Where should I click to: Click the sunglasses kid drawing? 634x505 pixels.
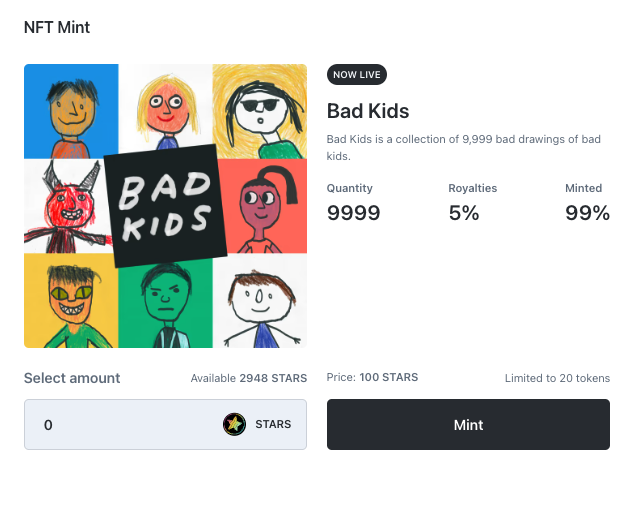coord(261,110)
